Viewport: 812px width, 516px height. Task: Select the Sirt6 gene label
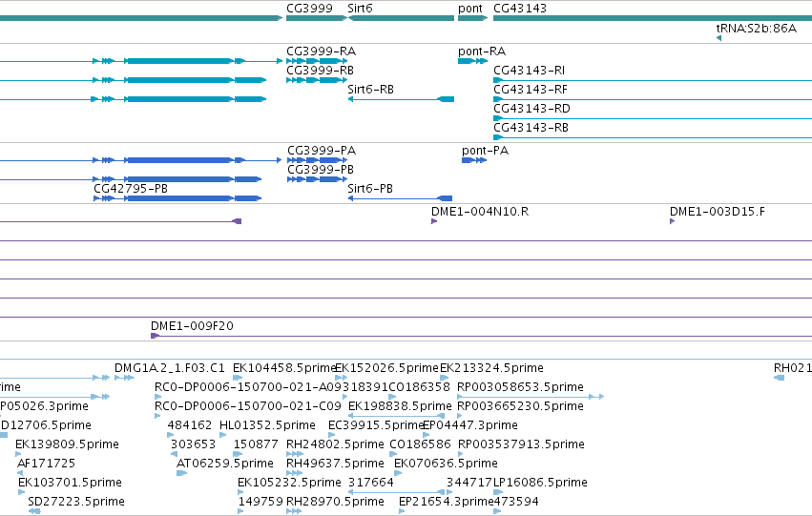pos(360,9)
